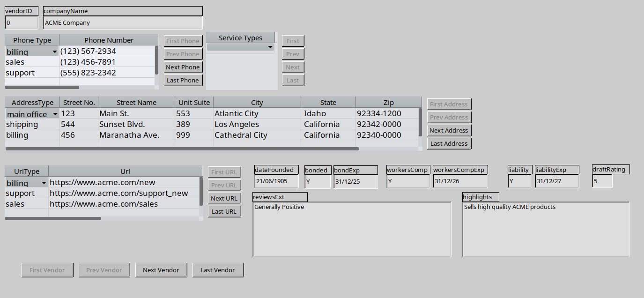Click the Service Types Prev button

click(293, 54)
